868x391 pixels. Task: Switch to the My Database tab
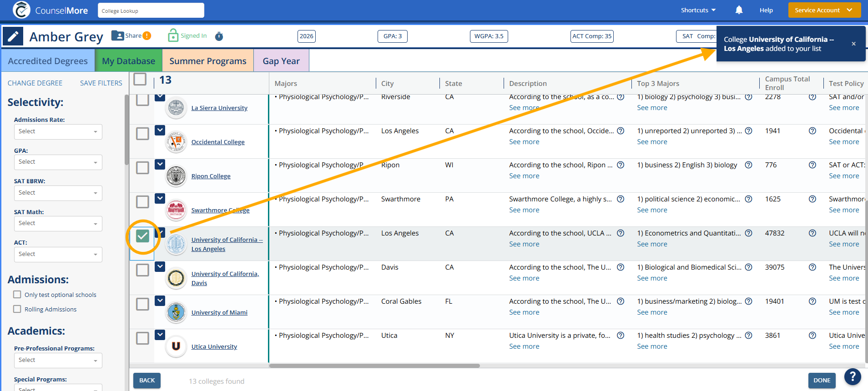click(x=129, y=60)
